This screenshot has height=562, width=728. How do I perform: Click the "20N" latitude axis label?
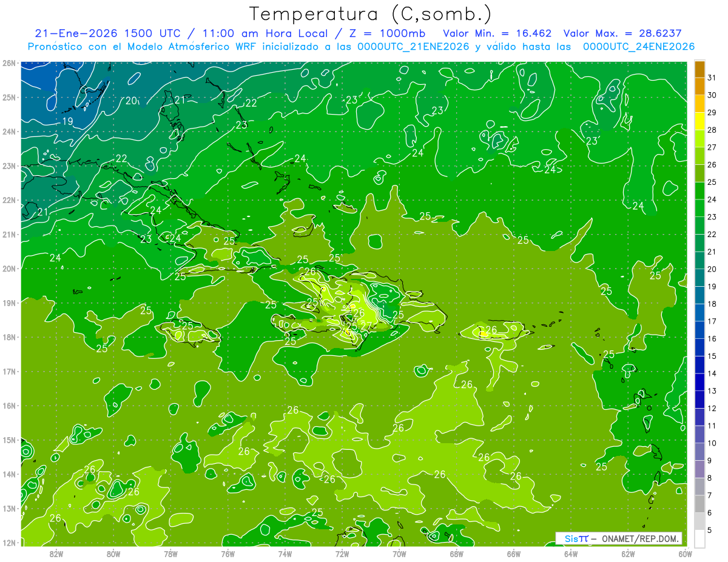(x=9, y=269)
